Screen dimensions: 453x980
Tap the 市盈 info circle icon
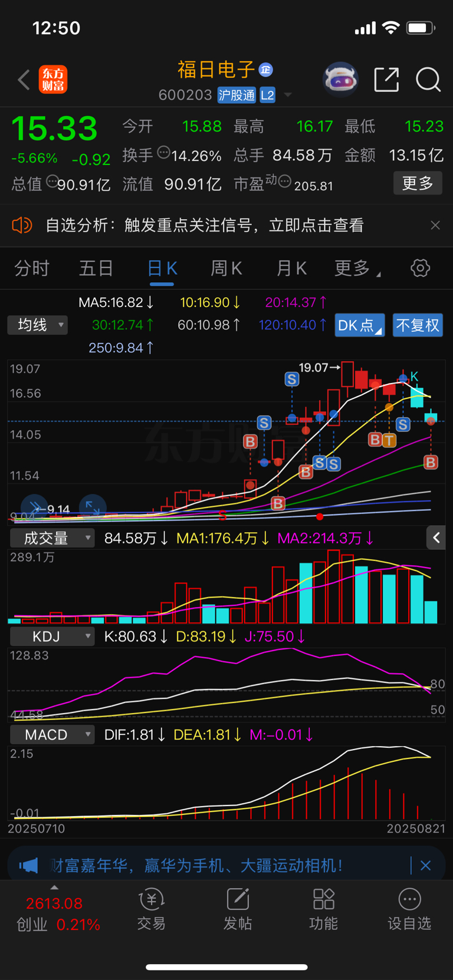tap(284, 182)
